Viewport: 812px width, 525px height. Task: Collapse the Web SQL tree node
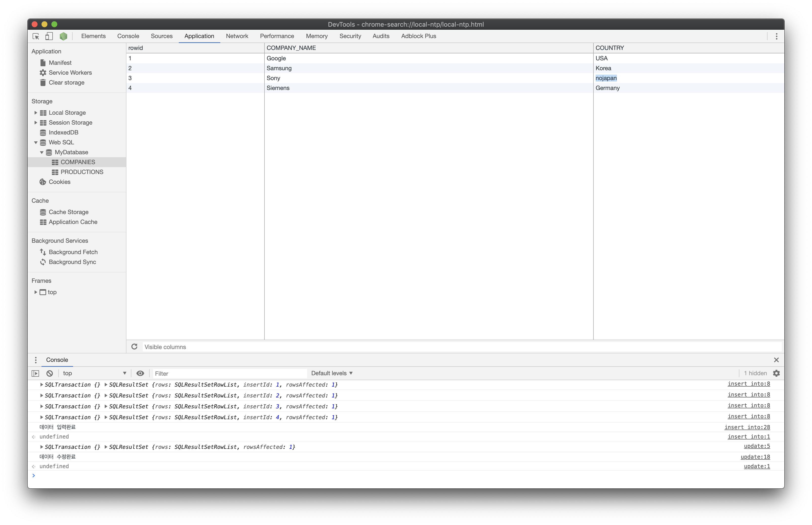click(36, 143)
